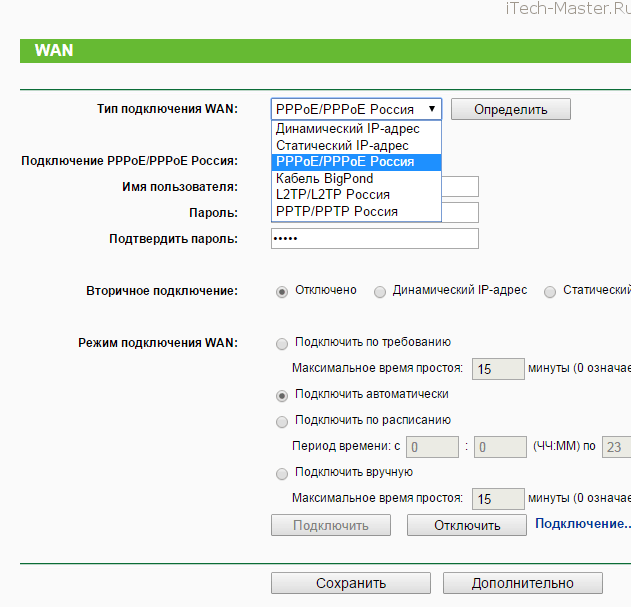
Task: Pick 'Кабель BigPond' connection type
Action: tap(324, 179)
